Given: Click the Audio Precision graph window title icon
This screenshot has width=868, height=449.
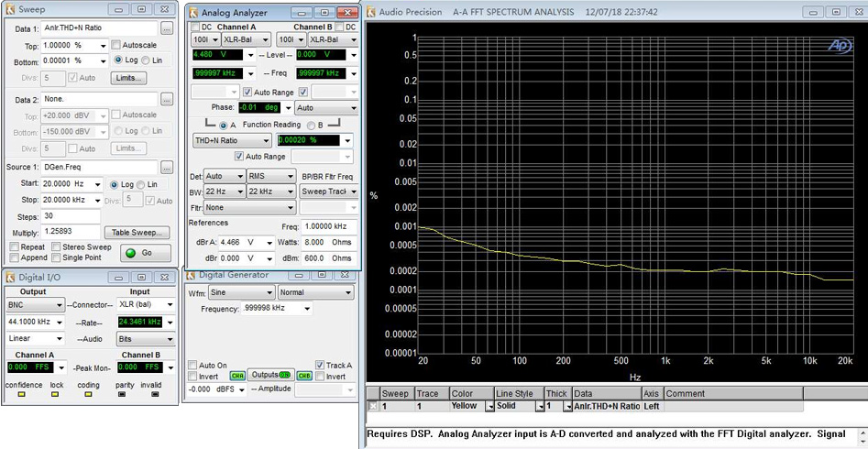Looking at the screenshot, I should tap(371, 12).
